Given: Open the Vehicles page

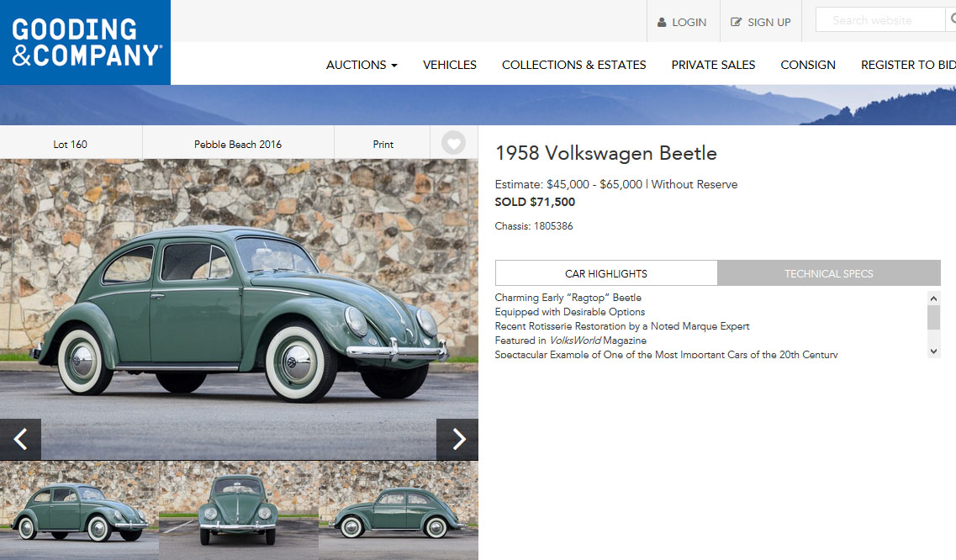Looking at the screenshot, I should pyautogui.click(x=450, y=65).
